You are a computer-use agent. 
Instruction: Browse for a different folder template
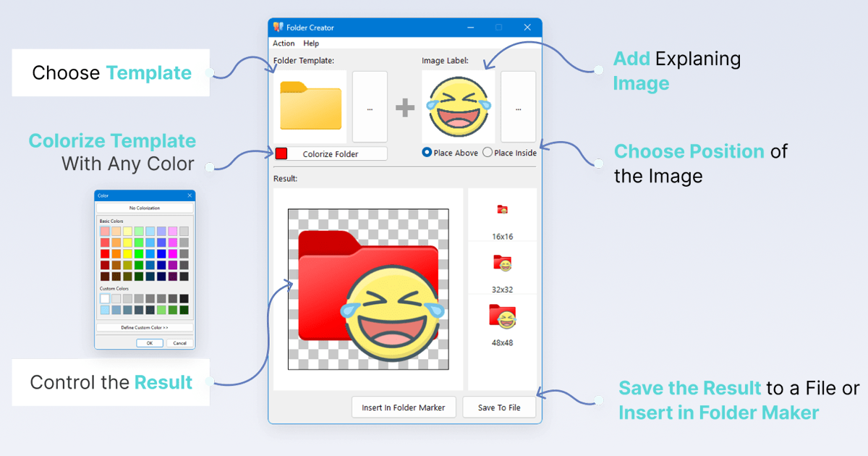pos(370,106)
